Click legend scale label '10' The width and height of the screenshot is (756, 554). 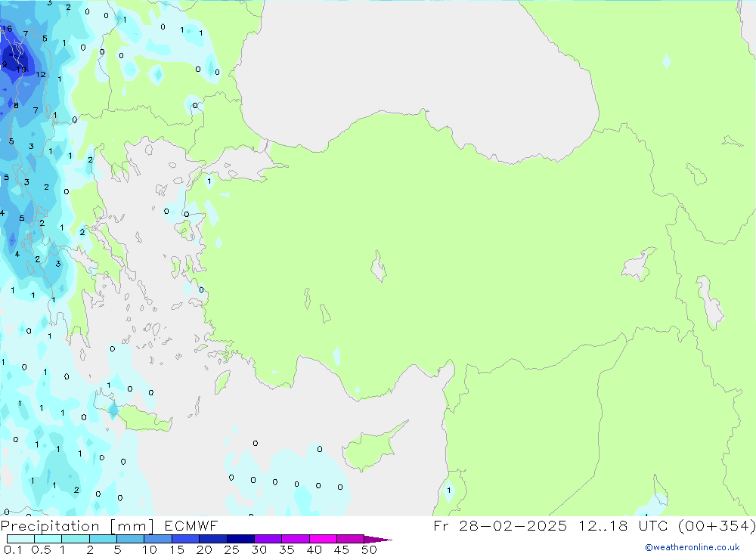[150, 549]
